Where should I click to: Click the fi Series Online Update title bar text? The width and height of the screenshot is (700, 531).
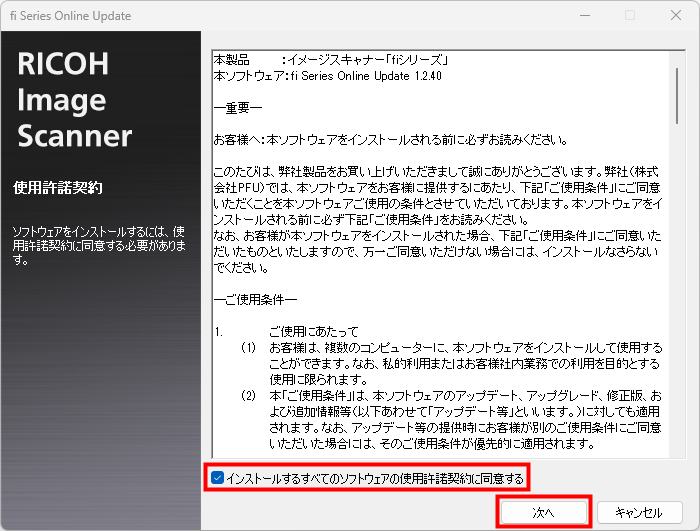pyautogui.click(x=70, y=16)
